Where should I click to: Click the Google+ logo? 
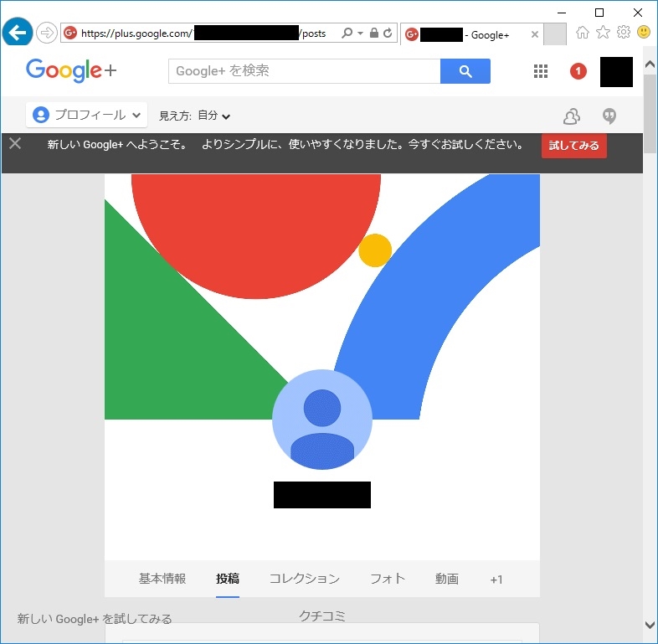tap(71, 70)
